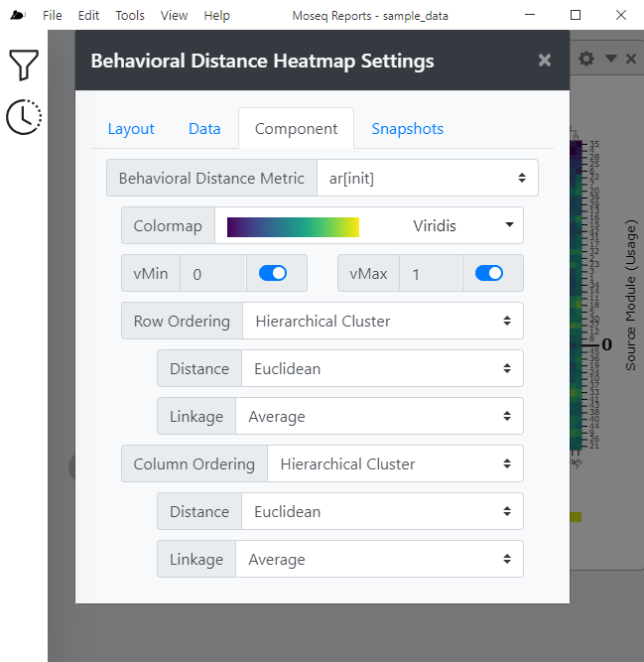This screenshot has width=644, height=662.
Task: Open the gear settings icon behind dialog
Action: 586,59
